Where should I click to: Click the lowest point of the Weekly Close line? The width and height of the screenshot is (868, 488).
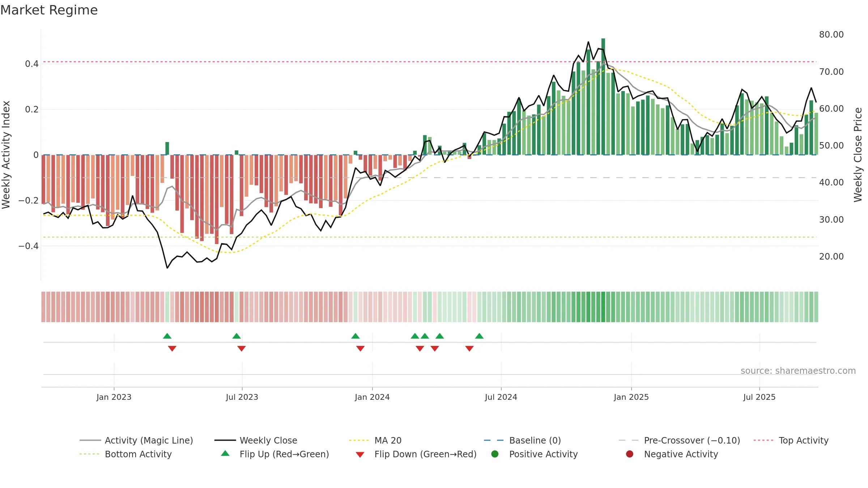pos(167,268)
